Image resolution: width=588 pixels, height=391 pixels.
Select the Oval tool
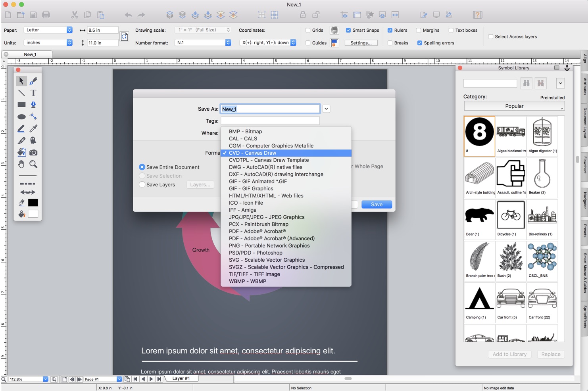pos(21,117)
